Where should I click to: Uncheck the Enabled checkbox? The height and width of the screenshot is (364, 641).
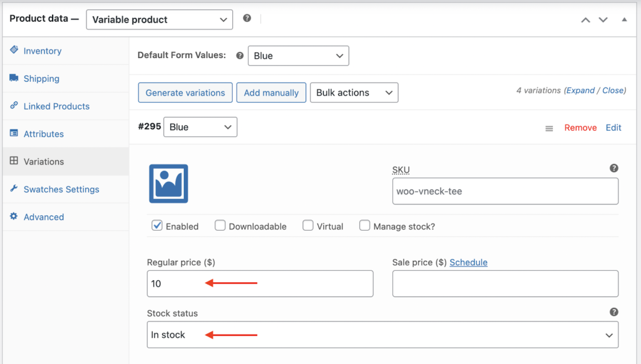(x=157, y=226)
